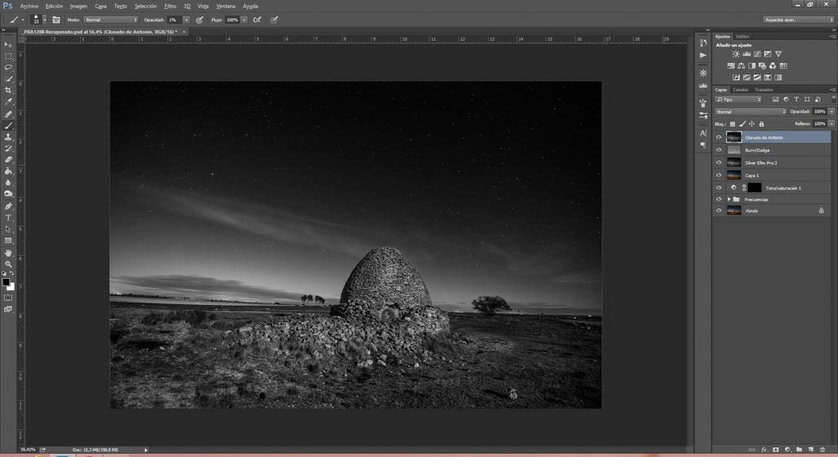838x457 pixels.
Task: Click the layer Opacidad 100% field
Action: [x=820, y=111]
